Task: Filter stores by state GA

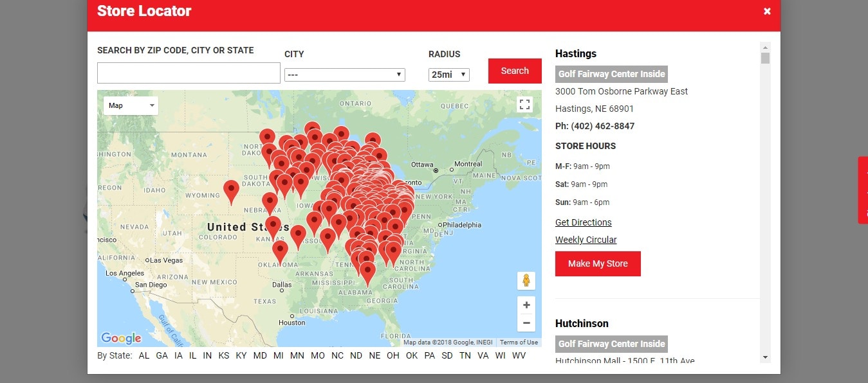Action: pos(162,355)
